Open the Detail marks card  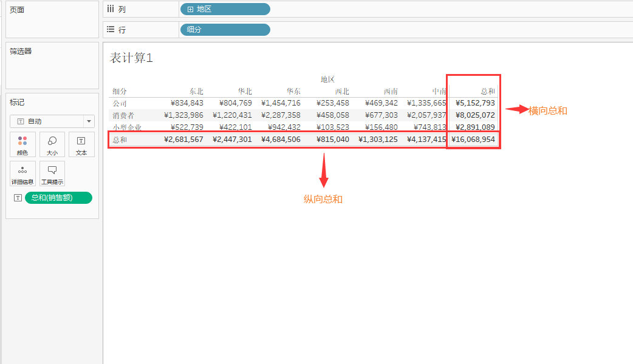(22, 174)
